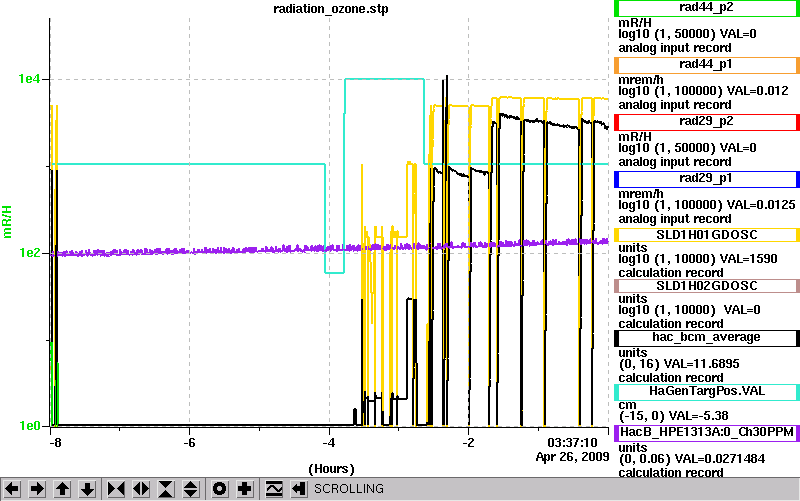The image size is (800, 501).
Task: Select the hac_bcm_average curve legend
Action: [707, 338]
